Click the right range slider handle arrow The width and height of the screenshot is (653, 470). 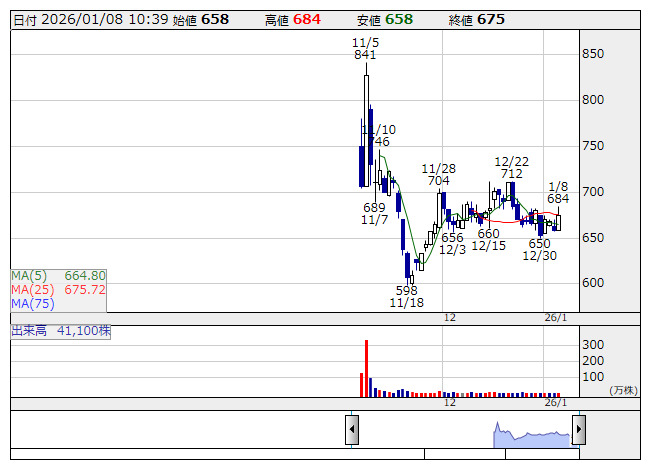click(578, 429)
